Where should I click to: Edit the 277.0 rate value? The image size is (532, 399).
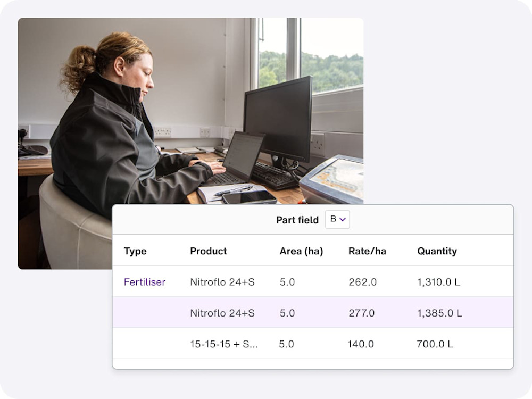pyautogui.click(x=361, y=313)
